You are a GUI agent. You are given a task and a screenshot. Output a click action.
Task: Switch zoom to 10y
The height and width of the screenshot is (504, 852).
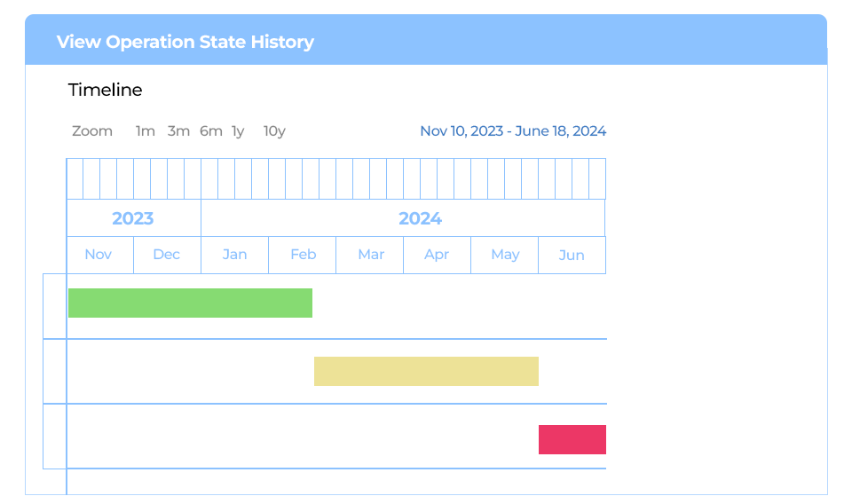tap(274, 131)
